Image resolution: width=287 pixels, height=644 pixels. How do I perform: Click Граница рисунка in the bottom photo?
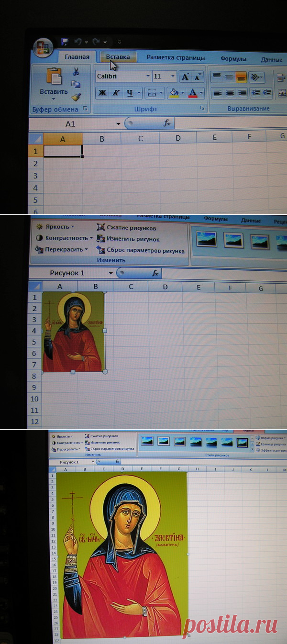pyautogui.click(x=270, y=444)
